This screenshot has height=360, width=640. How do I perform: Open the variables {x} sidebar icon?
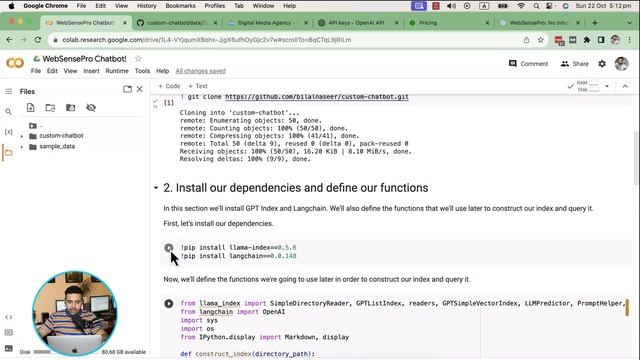[x=8, y=132]
